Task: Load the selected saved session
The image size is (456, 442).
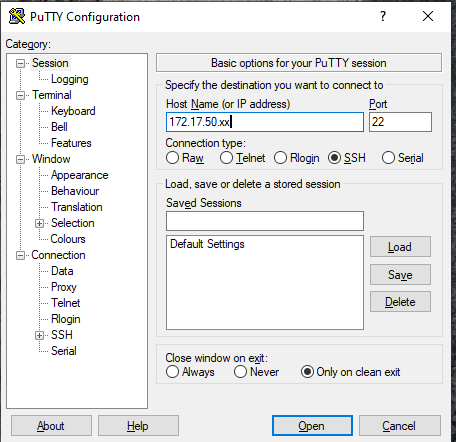Action: 400,247
